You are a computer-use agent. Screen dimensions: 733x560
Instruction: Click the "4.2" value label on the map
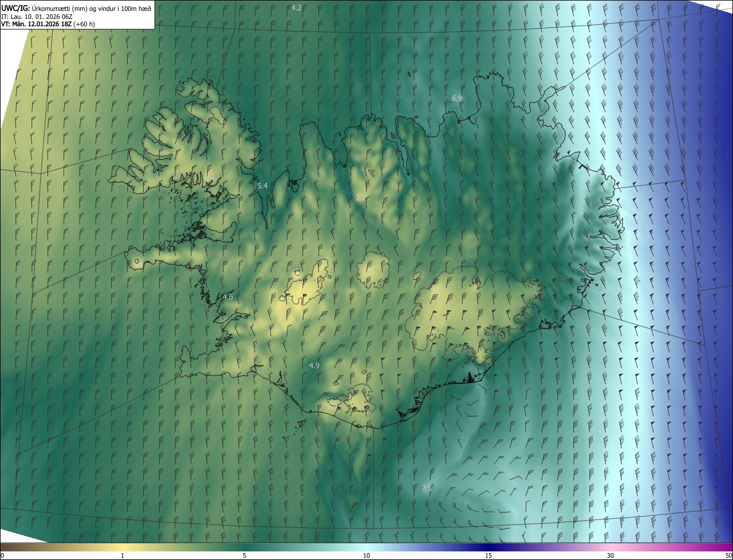click(297, 7)
